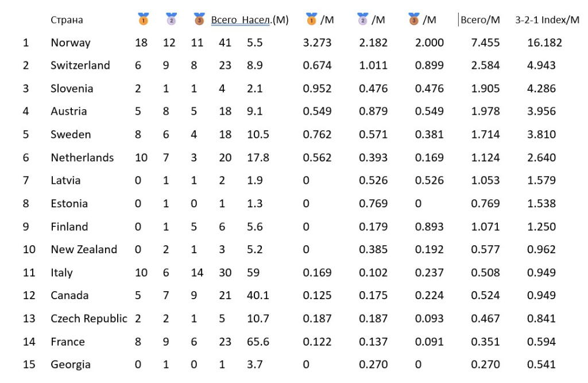Click the gold medal icon beside /M
588x383 pixels.
pyautogui.click(x=312, y=19)
